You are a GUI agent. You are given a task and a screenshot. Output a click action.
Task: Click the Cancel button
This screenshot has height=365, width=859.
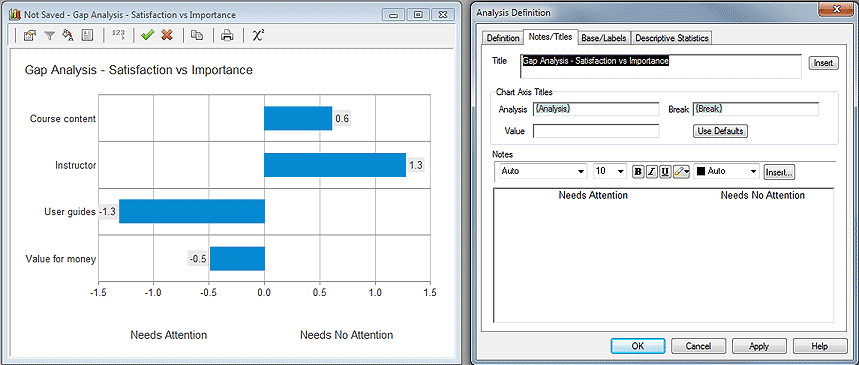[x=698, y=346]
